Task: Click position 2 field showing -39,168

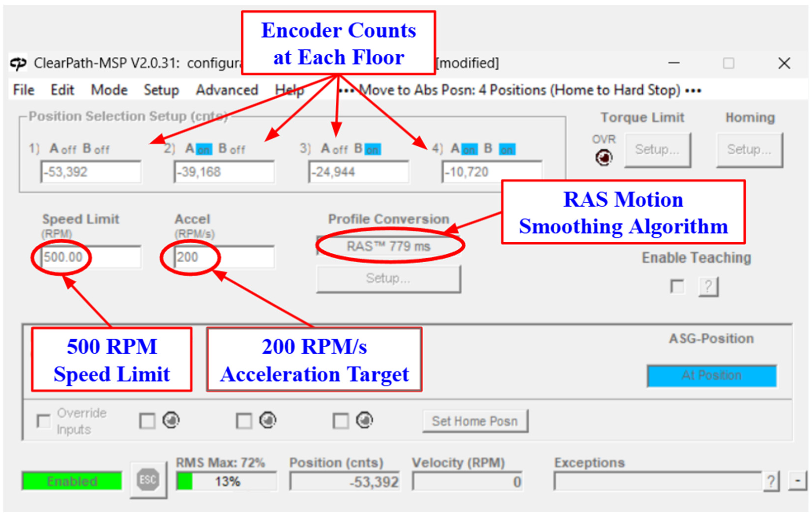Action: point(224,172)
